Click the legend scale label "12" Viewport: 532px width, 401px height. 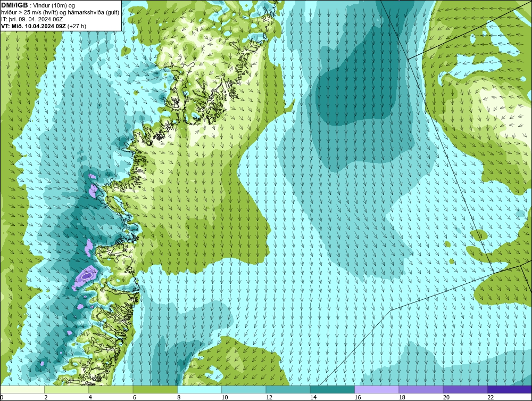pos(269,398)
